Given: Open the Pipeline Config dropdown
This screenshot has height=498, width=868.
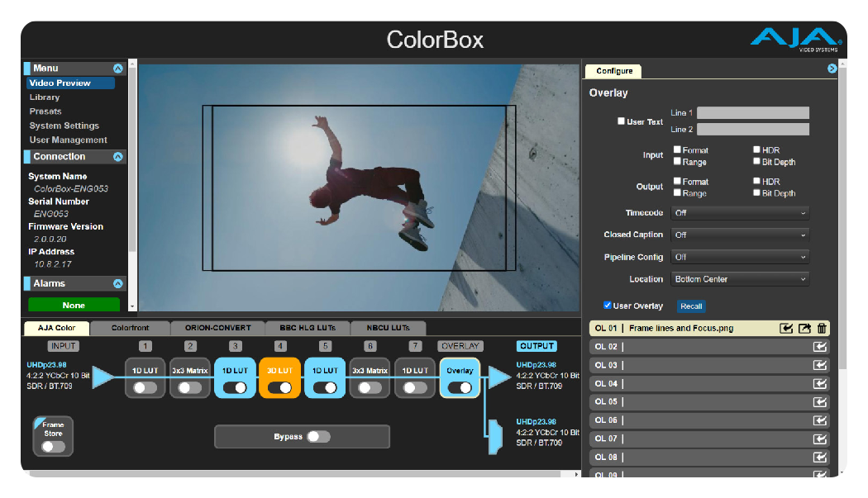Looking at the screenshot, I should click(740, 258).
